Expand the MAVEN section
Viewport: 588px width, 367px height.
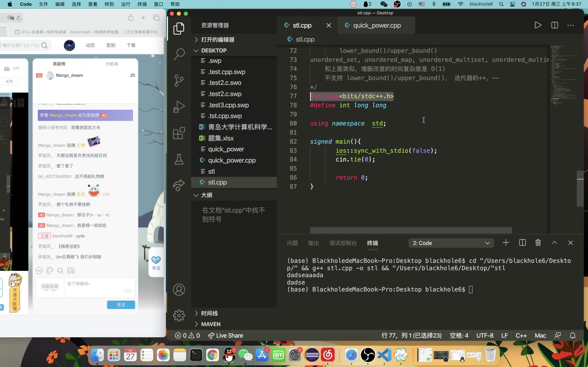[x=196, y=324]
